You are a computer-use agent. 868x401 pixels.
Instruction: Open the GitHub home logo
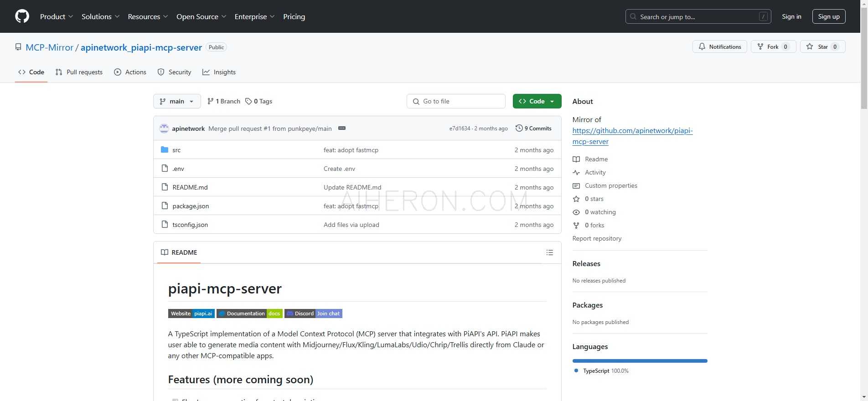[x=22, y=16]
